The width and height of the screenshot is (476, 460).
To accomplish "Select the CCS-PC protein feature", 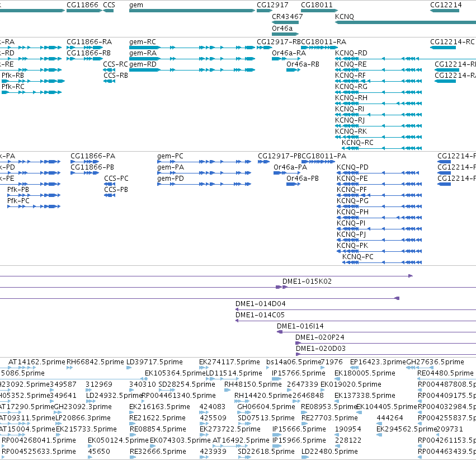I will [x=110, y=184].
